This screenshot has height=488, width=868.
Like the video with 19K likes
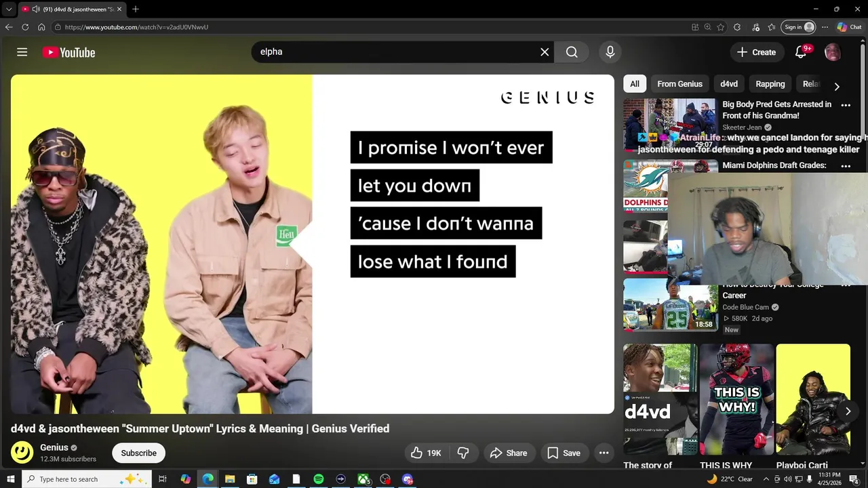click(x=426, y=453)
